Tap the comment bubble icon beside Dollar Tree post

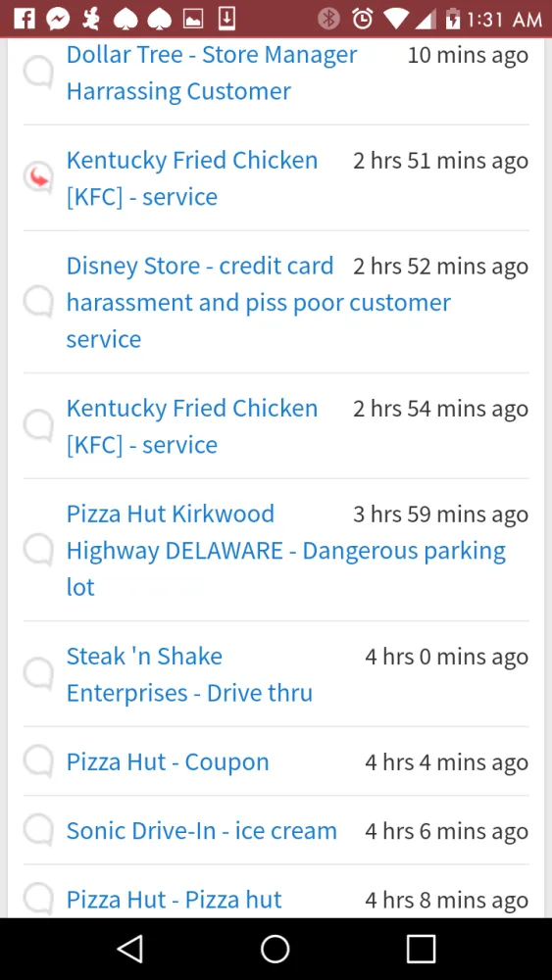point(38,73)
